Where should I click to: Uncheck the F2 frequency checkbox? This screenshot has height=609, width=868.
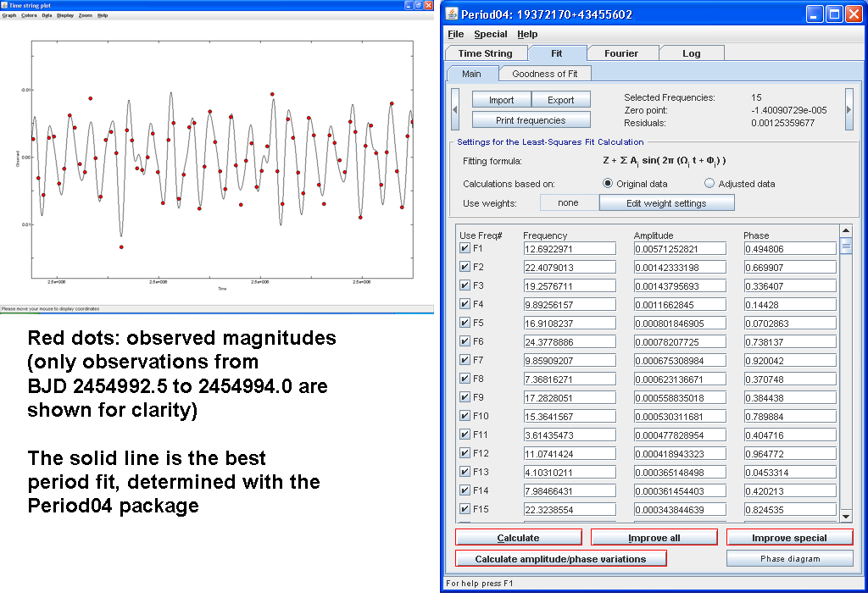[x=465, y=267]
